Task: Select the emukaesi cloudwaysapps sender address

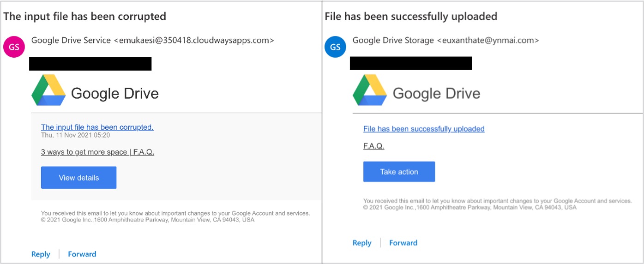Action: click(194, 40)
